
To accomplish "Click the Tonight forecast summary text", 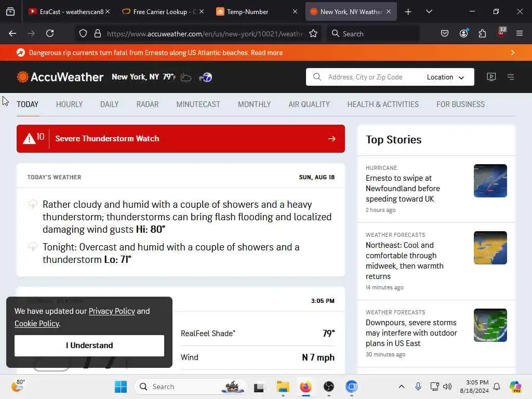I will (171, 253).
